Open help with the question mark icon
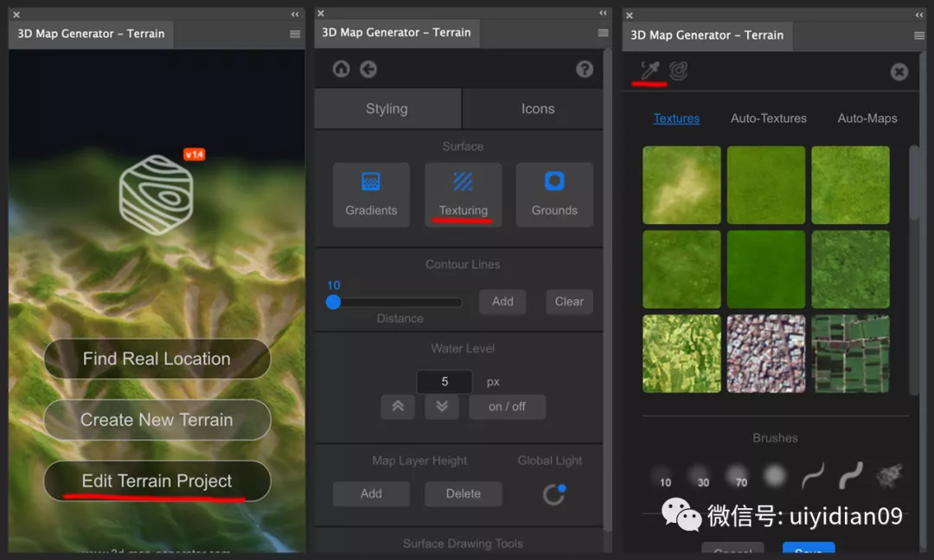The width and height of the screenshot is (934, 560). (585, 70)
